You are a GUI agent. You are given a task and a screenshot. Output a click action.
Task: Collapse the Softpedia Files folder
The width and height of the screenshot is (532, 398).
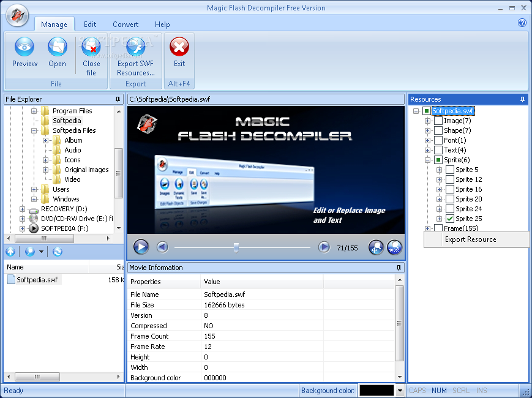[x=34, y=130]
